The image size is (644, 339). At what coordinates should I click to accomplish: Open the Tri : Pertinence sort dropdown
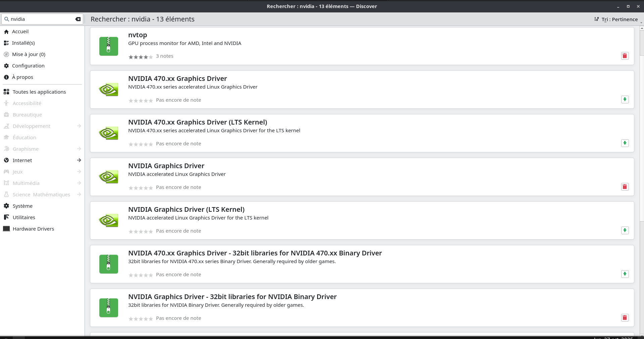pos(617,19)
